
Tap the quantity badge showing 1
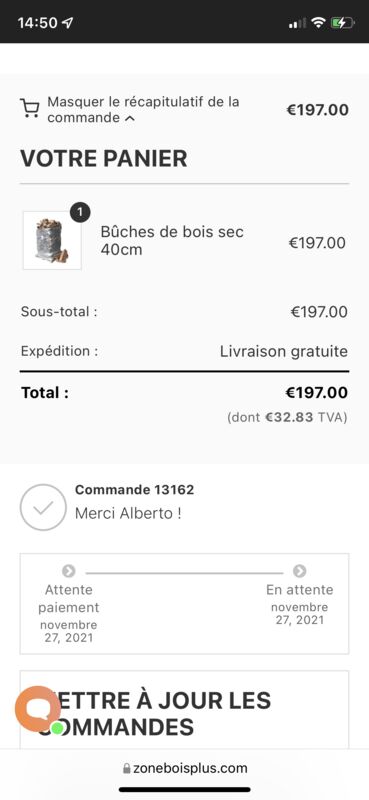click(x=80, y=212)
